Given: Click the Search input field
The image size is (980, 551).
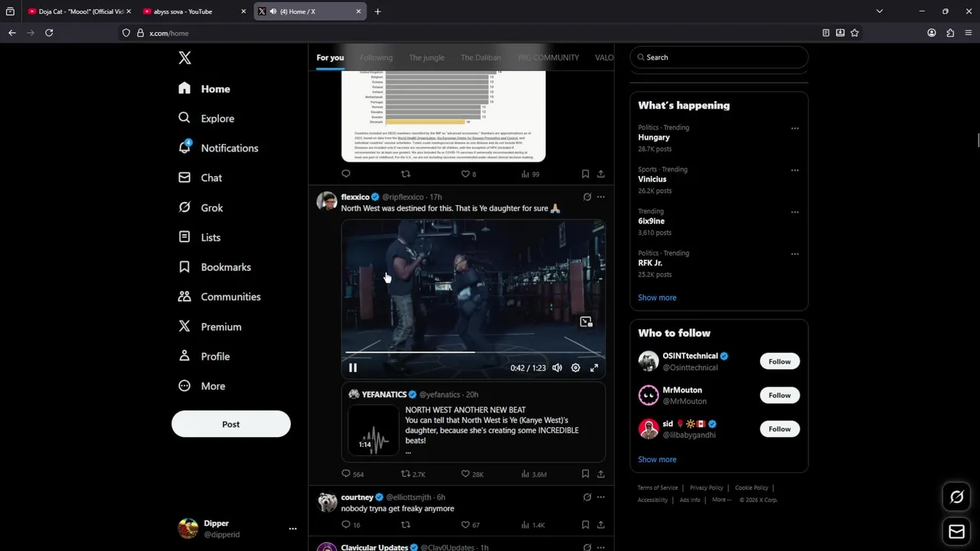Looking at the screenshot, I should [719, 57].
